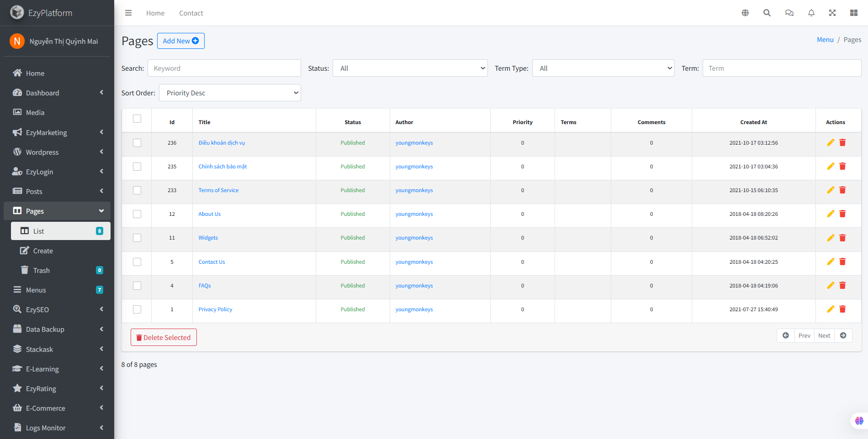Go to previous page arrow icon
This screenshot has width=868, height=439.
tap(786, 335)
